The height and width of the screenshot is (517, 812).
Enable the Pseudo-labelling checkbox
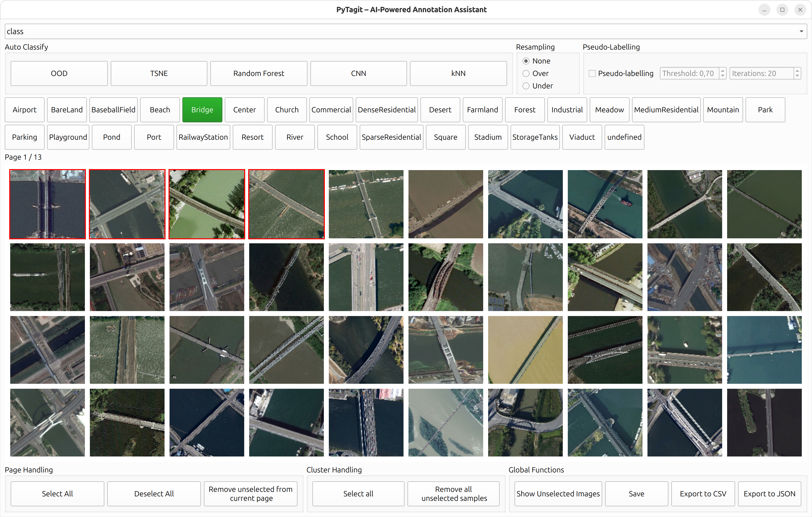coord(592,73)
